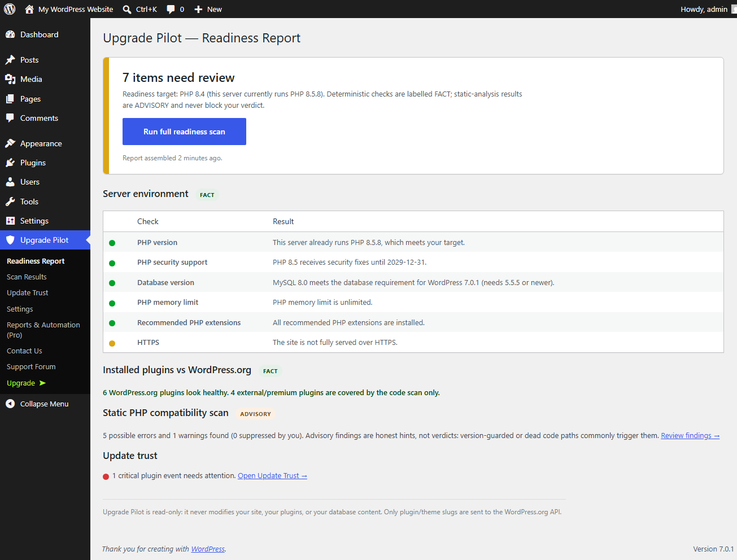Click the red dot beside critical plugin event

coord(106,476)
